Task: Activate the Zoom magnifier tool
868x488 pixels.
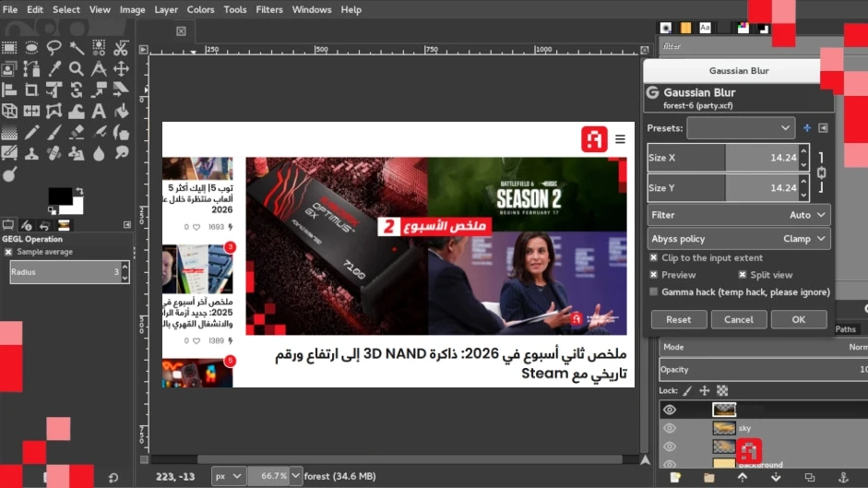Action: [x=77, y=69]
